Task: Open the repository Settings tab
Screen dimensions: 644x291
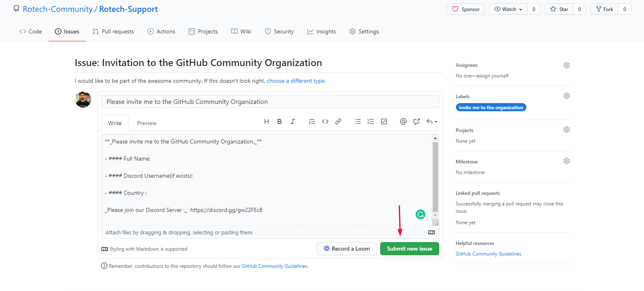Action: pos(364,31)
